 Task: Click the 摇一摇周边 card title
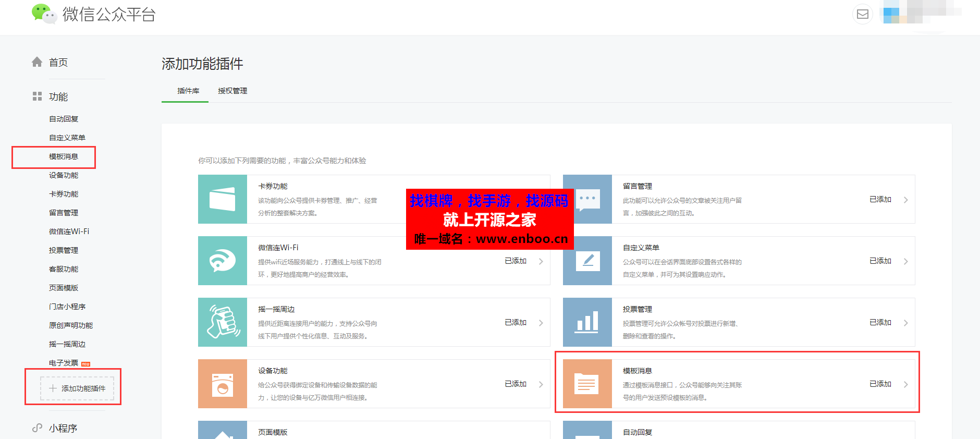[276, 309]
